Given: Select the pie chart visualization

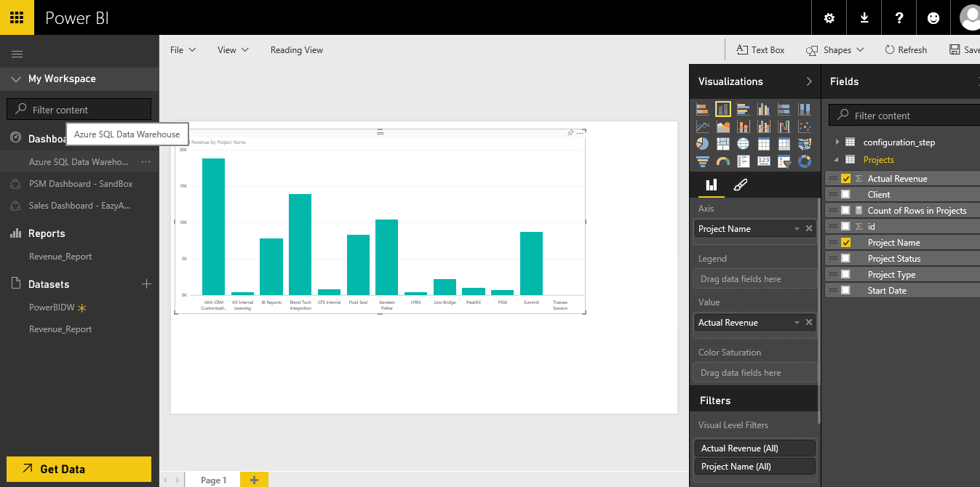Looking at the screenshot, I should tap(702, 144).
